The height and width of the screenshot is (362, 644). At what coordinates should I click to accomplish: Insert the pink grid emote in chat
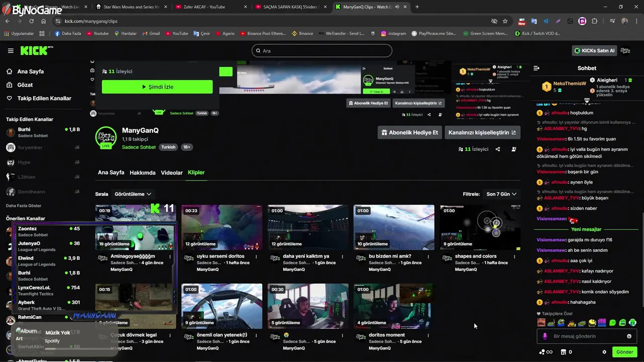coord(602,323)
